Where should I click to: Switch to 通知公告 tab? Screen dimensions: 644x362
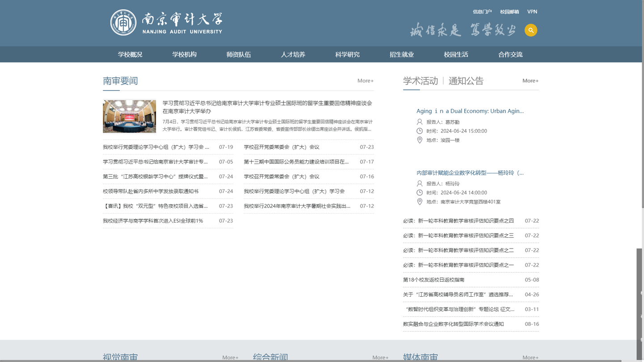[466, 81]
